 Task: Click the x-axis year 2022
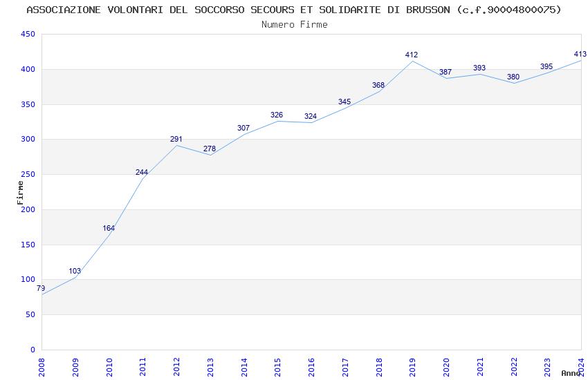coord(514,367)
